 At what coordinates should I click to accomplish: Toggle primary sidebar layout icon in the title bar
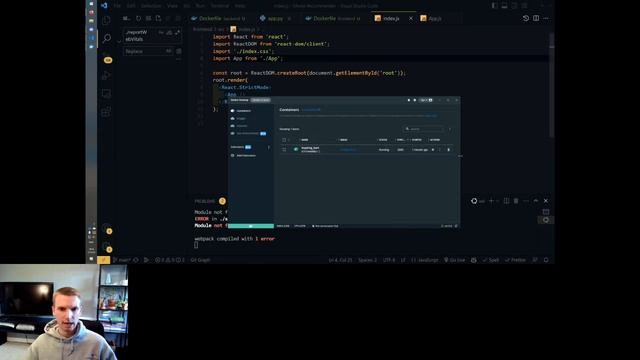click(x=495, y=6)
